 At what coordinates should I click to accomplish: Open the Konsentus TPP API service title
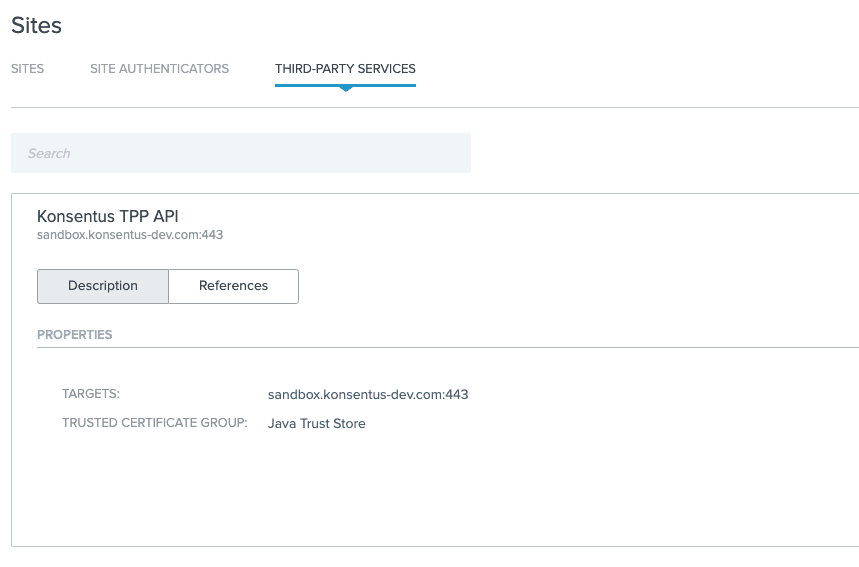pos(108,216)
